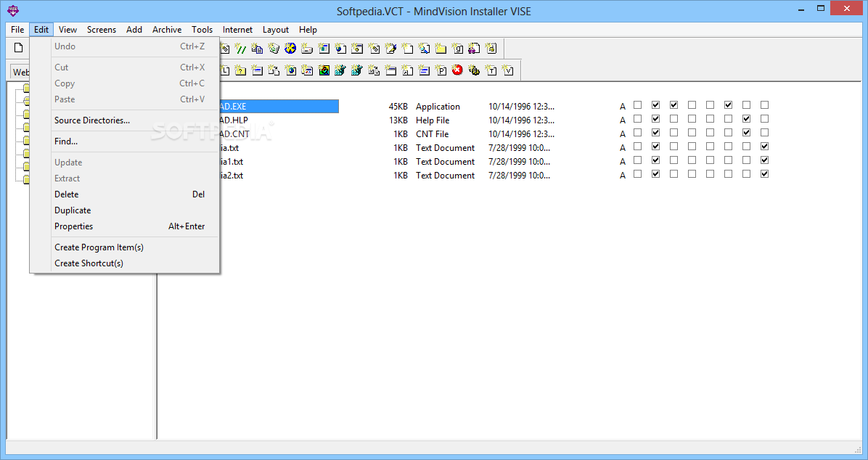The height and width of the screenshot is (460, 868).
Task: Open the File menu
Action: 17,29
